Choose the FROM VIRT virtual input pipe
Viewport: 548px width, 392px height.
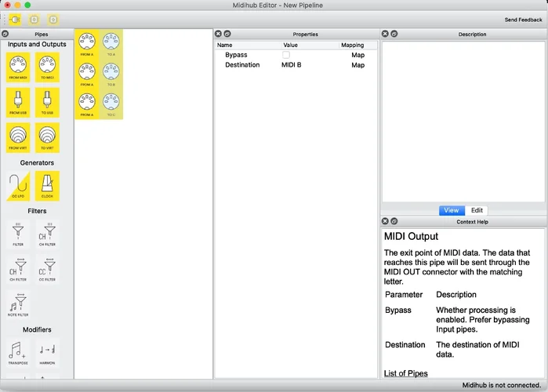point(18,138)
